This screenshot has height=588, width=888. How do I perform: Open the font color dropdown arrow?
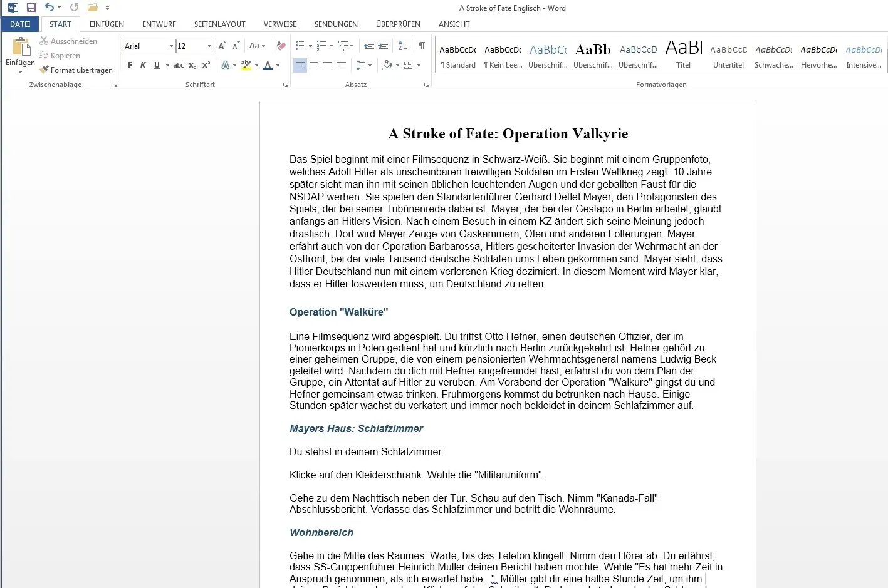click(x=278, y=65)
